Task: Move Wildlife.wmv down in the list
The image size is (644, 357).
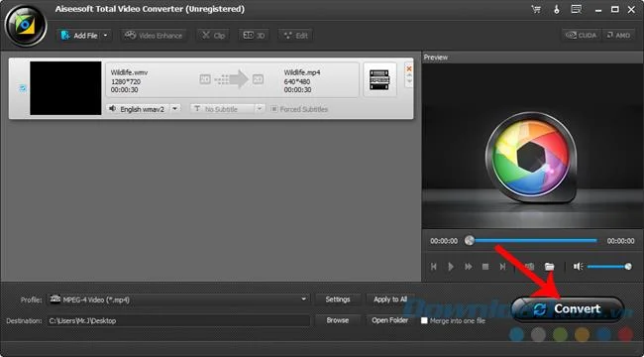Action: [408, 81]
